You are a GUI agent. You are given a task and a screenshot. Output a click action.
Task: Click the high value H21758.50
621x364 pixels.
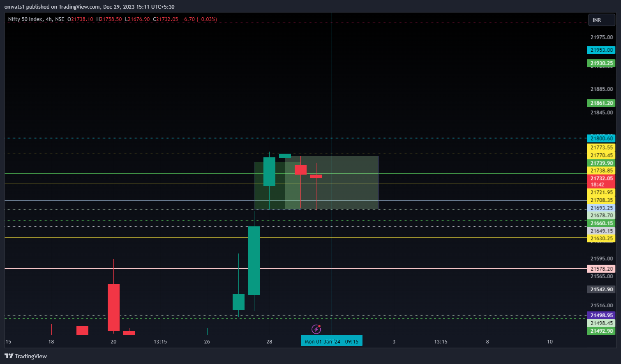click(109, 19)
